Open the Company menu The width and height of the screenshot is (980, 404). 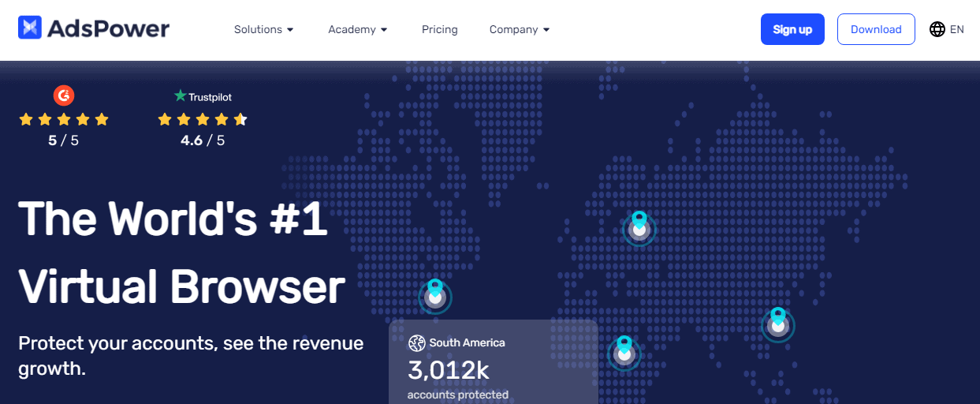pos(520,29)
